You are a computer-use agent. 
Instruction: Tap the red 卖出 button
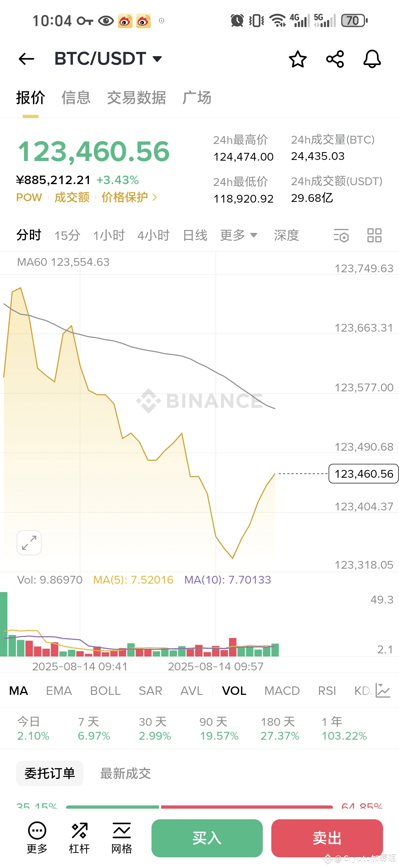tap(327, 838)
